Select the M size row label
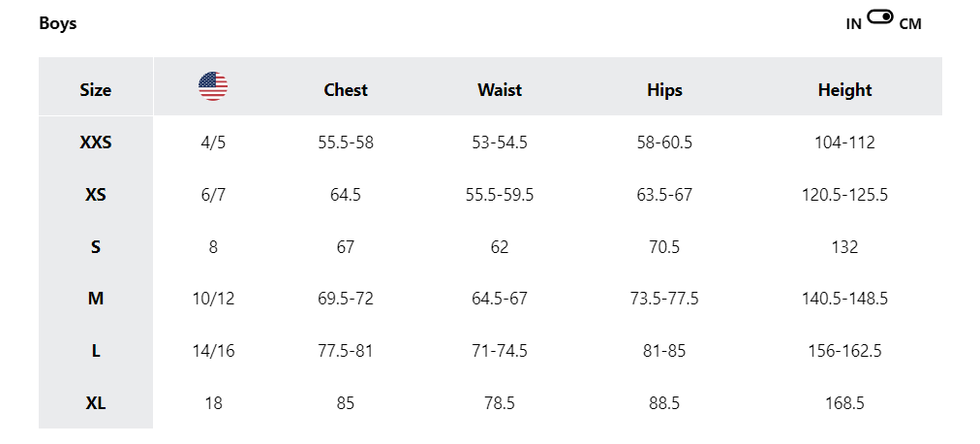 coord(95,299)
